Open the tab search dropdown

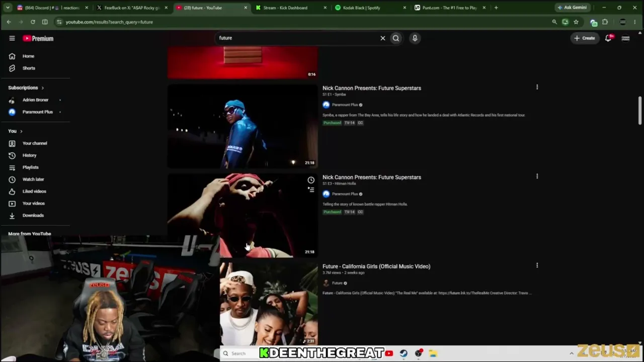point(8,8)
